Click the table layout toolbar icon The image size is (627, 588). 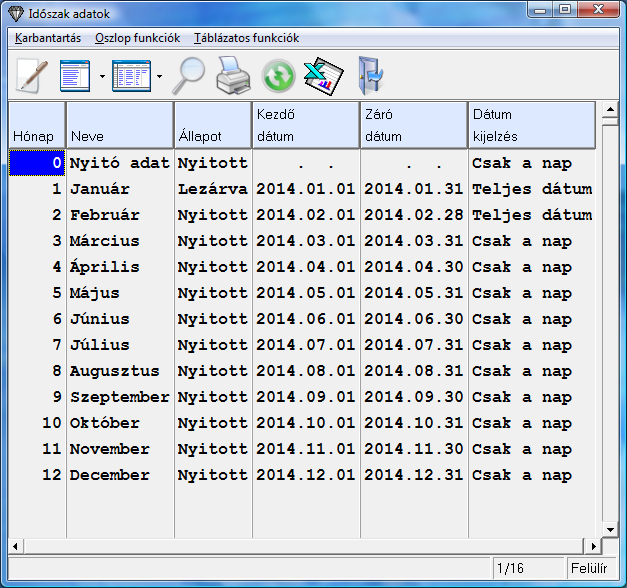point(130,76)
